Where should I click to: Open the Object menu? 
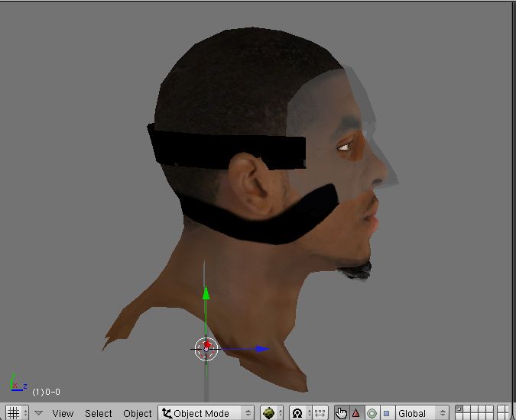pos(138,413)
